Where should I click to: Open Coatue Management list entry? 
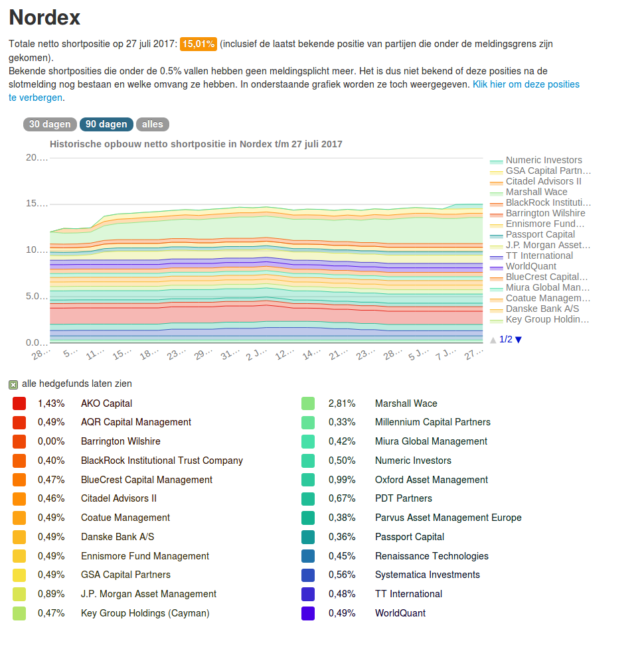pyautogui.click(x=125, y=518)
